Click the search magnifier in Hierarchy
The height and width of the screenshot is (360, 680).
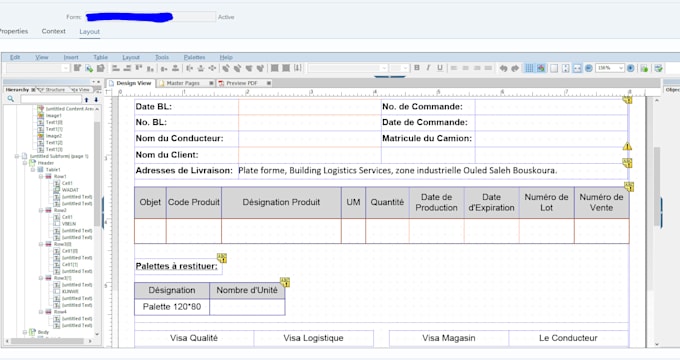[x=11, y=99]
